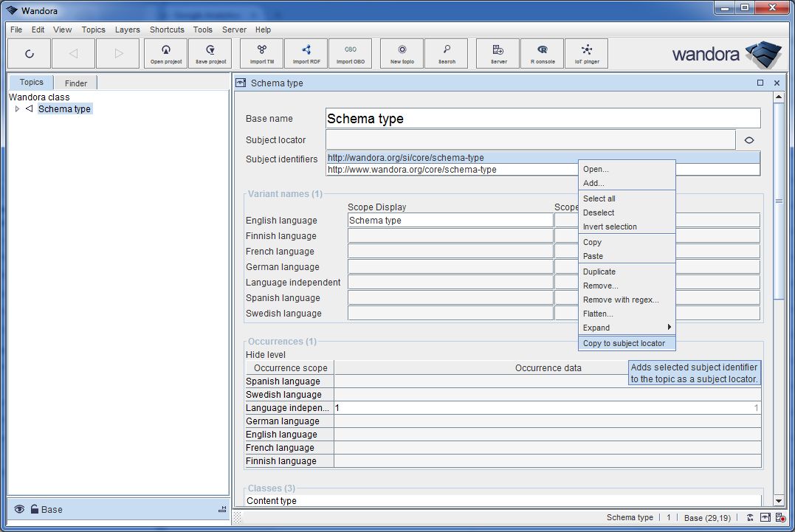The width and height of the screenshot is (795, 532).
Task: Click the Server toolbar icon
Action: [498, 53]
